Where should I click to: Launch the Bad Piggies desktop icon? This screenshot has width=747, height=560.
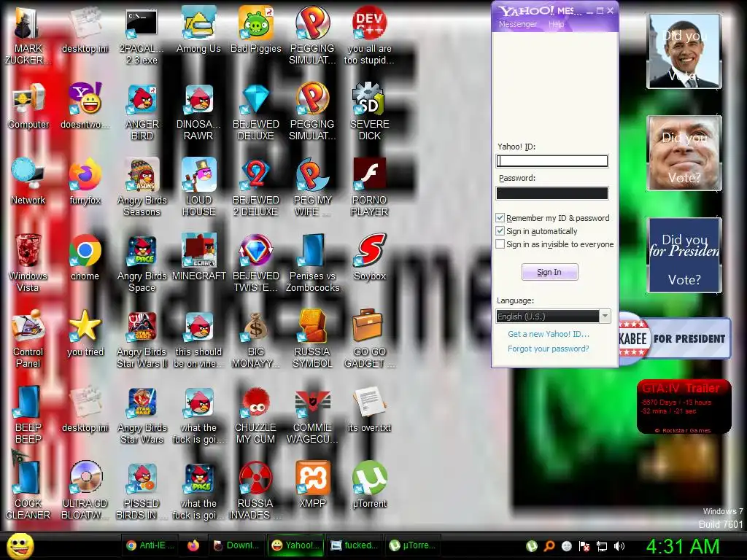[x=256, y=30]
